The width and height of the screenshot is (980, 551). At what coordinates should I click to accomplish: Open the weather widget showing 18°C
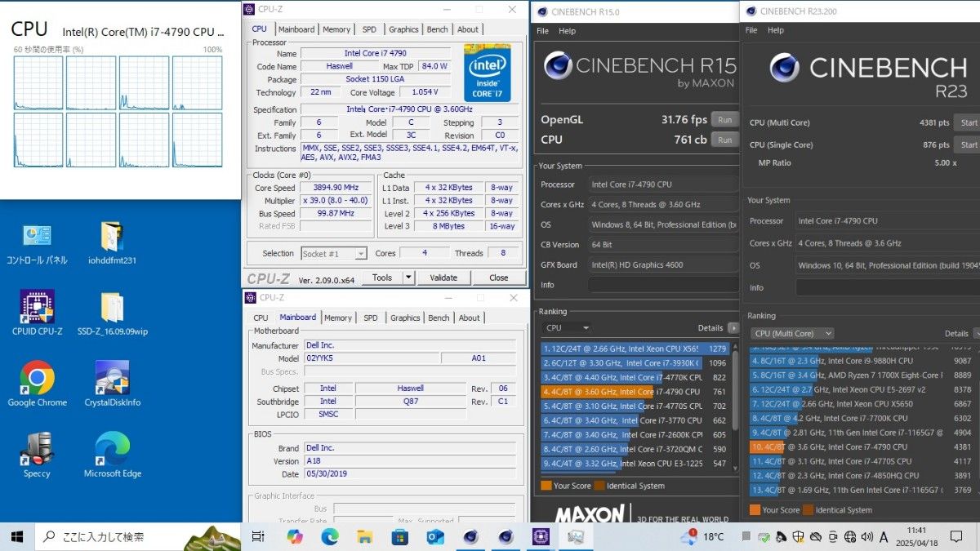(702, 536)
